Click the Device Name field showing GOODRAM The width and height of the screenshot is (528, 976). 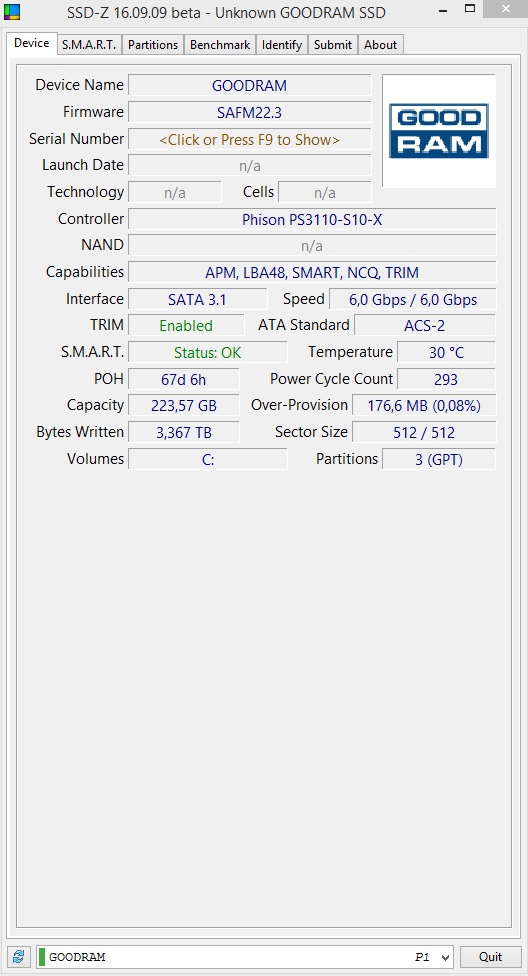click(x=250, y=86)
